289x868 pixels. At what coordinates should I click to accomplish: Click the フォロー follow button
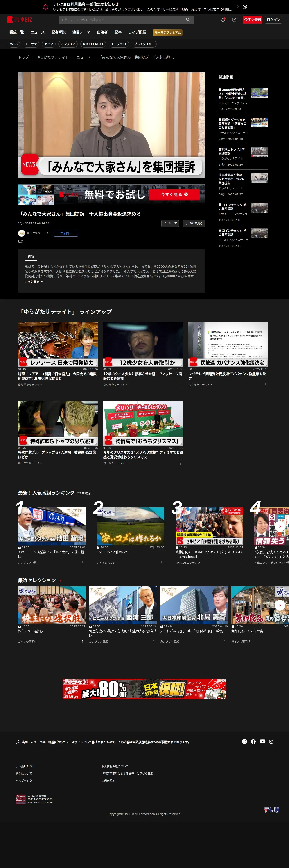tap(66, 233)
